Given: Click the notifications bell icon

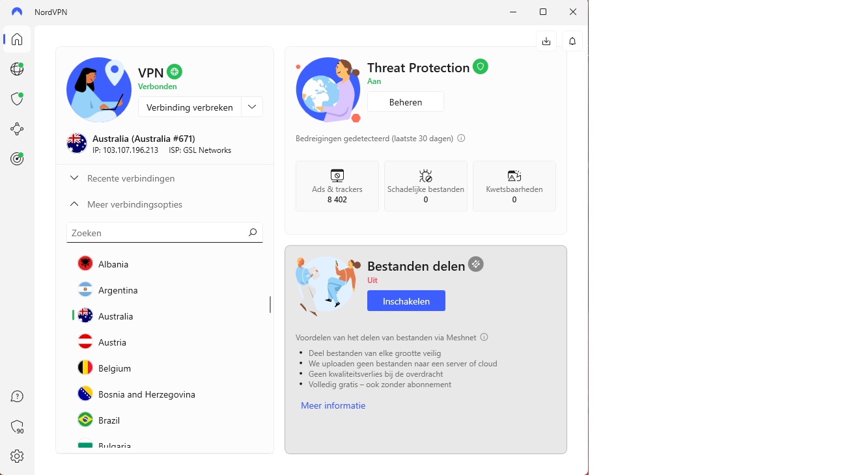Looking at the screenshot, I should click(x=572, y=41).
